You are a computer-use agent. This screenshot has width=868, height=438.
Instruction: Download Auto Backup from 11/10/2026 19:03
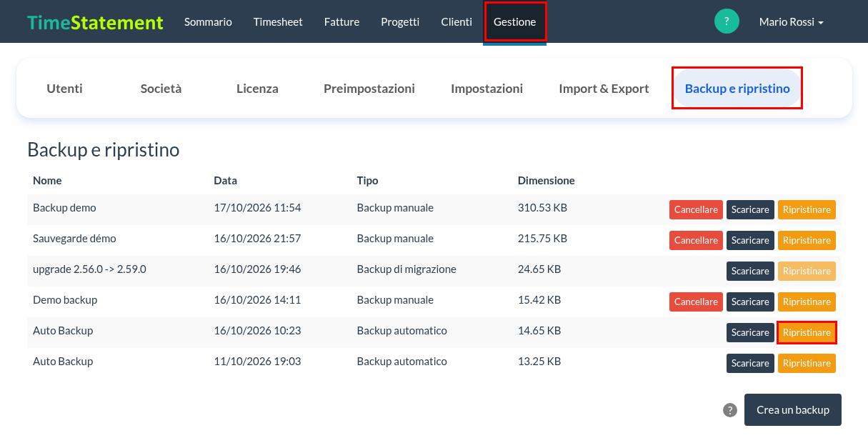click(x=750, y=364)
